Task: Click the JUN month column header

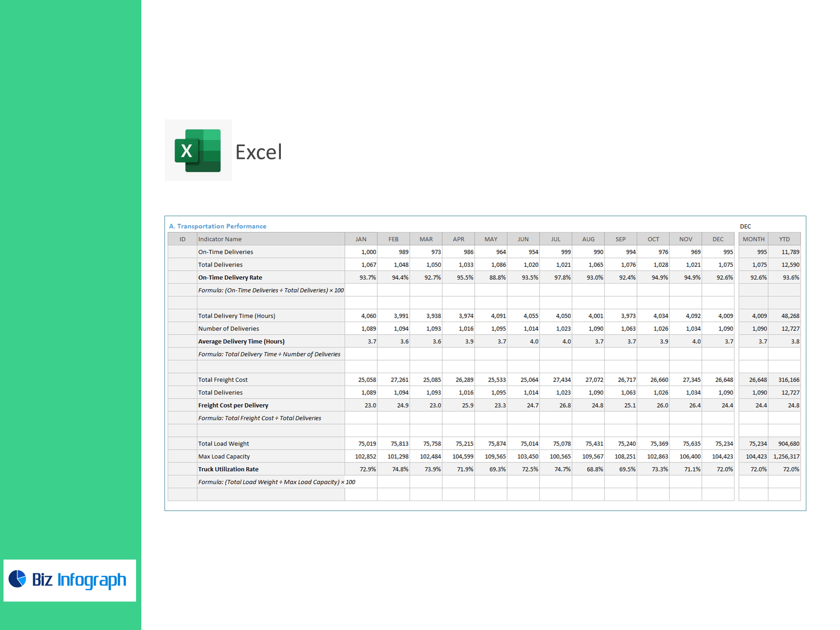Action: point(523,239)
